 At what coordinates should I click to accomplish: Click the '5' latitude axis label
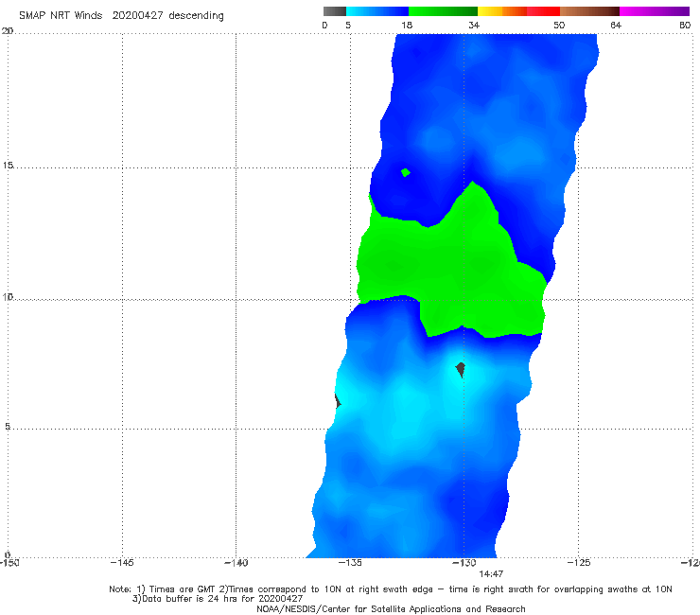tap(8, 427)
